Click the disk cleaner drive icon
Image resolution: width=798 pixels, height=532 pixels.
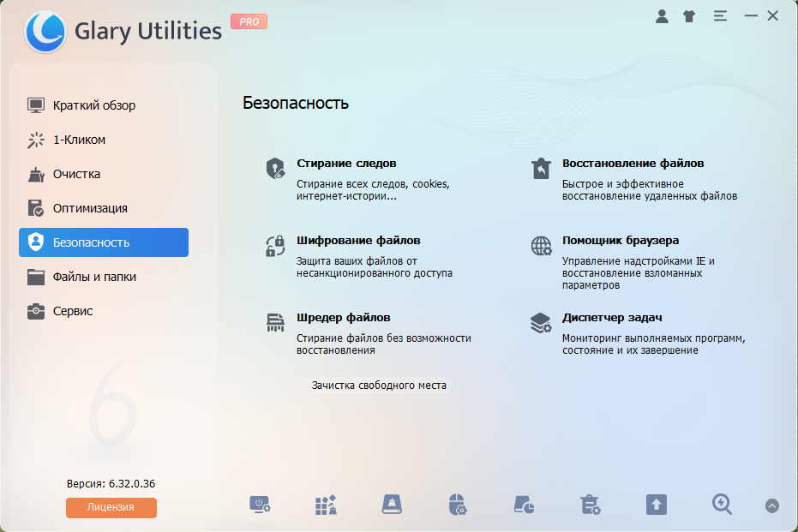coord(392,505)
